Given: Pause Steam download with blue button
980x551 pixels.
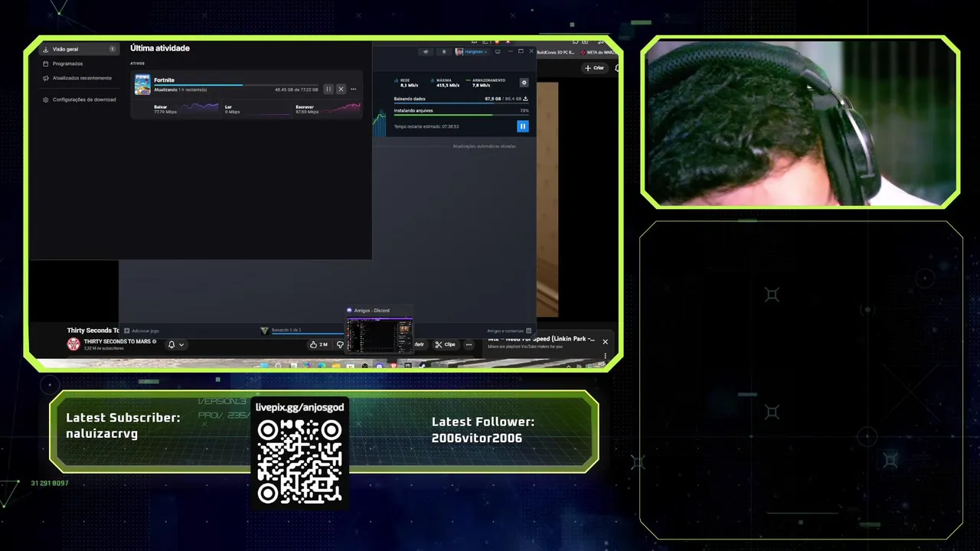Looking at the screenshot, I should point(523,126).
